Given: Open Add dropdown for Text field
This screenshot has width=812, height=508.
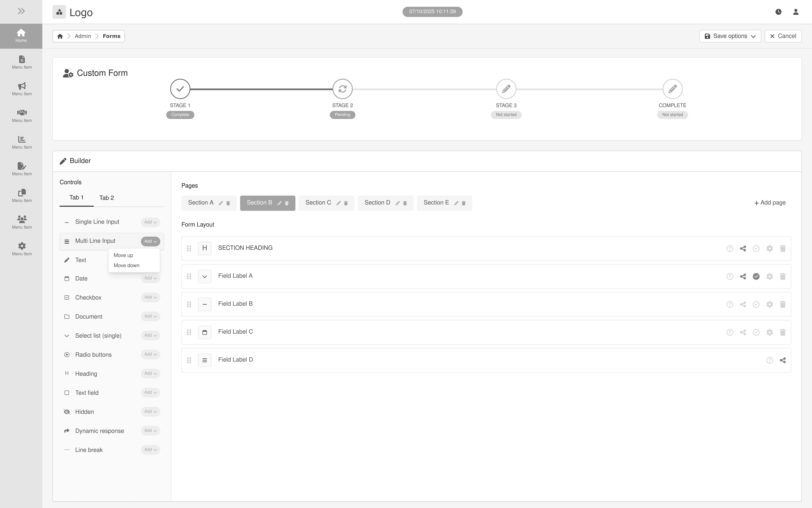Looking at the screenshot, I should (150, 392).
